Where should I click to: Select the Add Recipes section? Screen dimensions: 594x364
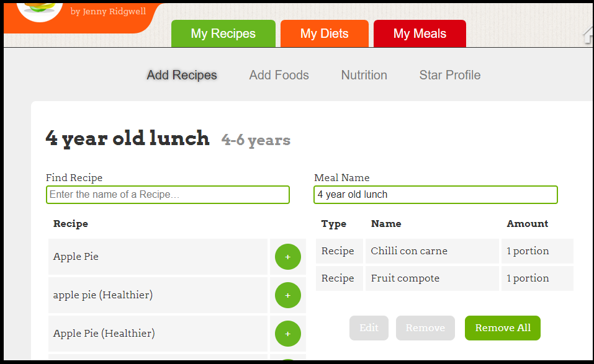coord(181,75)
